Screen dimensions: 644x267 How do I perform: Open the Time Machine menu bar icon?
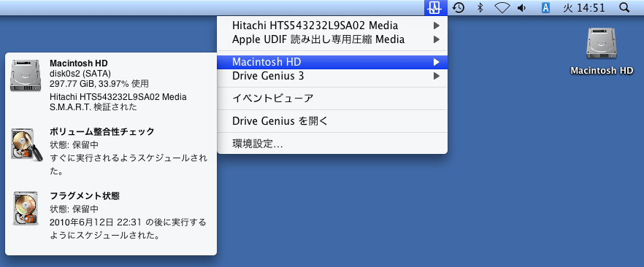click(459, 8)
